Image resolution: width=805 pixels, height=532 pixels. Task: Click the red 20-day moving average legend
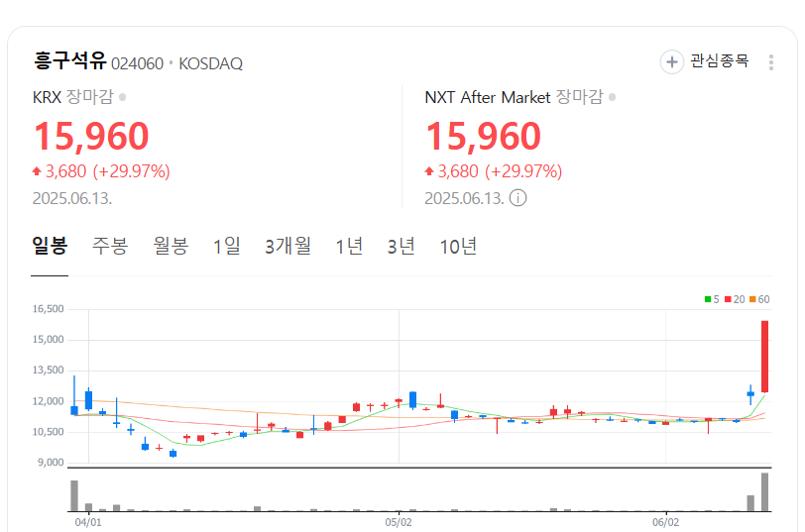[x=735, y=299]
